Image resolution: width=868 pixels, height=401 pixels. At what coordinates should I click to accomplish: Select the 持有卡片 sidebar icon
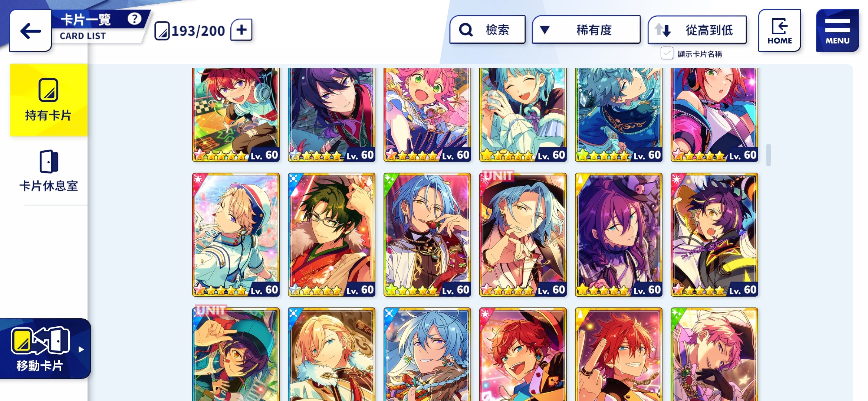pos(48,90)
